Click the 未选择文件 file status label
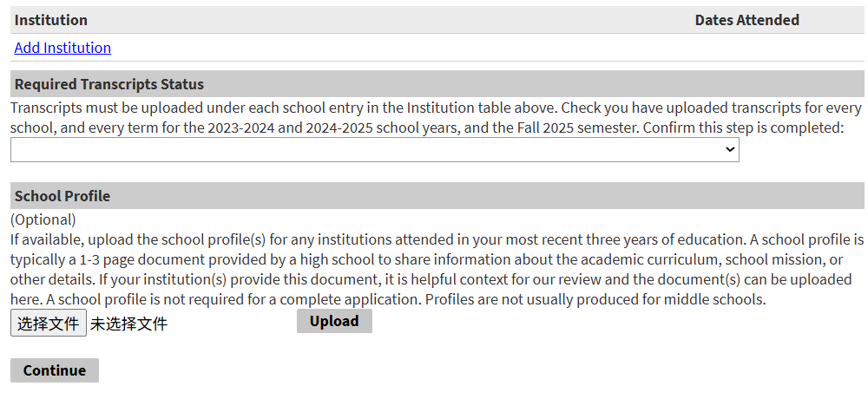The width and height of the screenshot is (868, 399). [x=128, y=324]
